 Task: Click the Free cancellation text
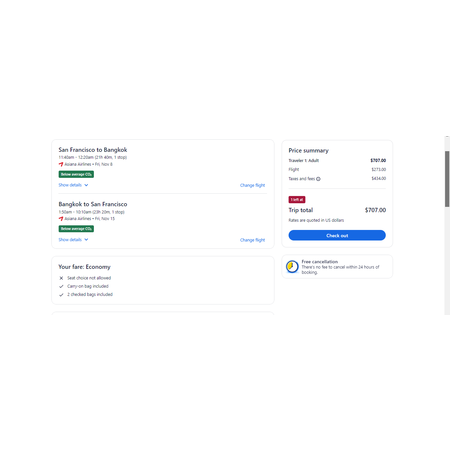[320, 262]
